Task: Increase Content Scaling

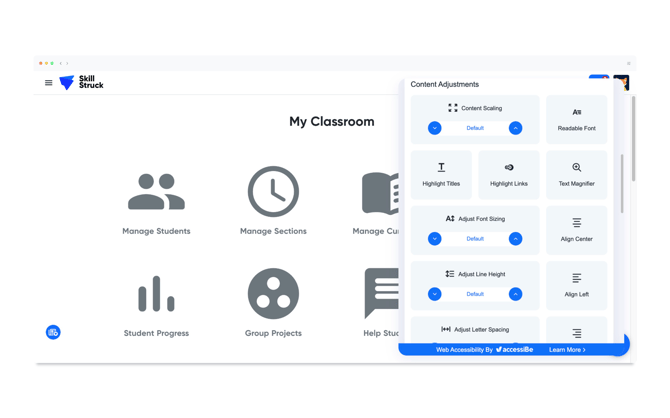Action: 515,128
